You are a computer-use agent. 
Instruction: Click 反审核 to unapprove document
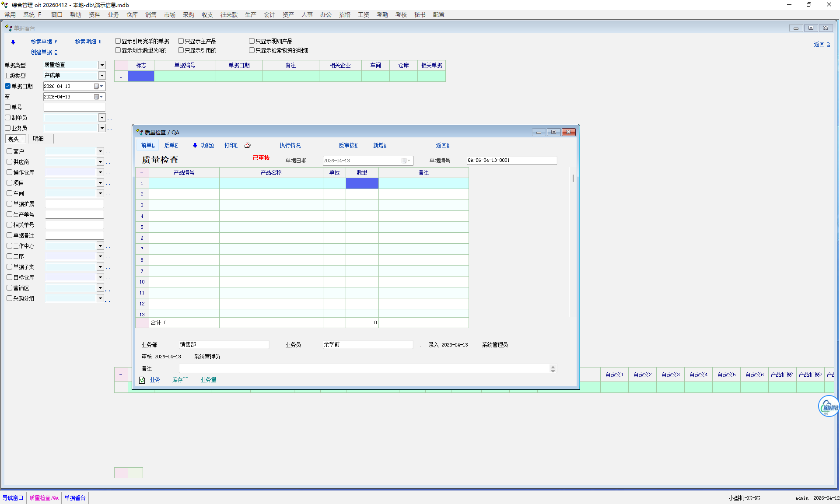pyautogui.click(x=348, y=145)
